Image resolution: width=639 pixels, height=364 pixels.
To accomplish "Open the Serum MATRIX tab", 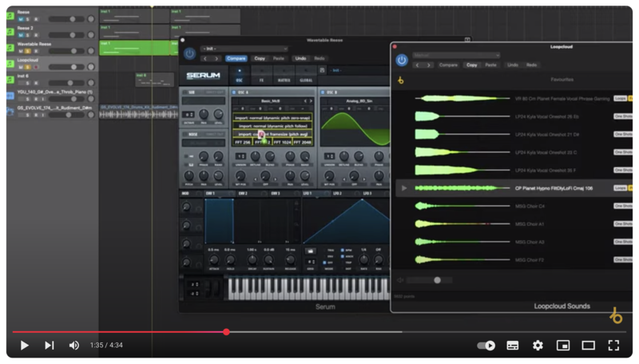I will (284, 76).
